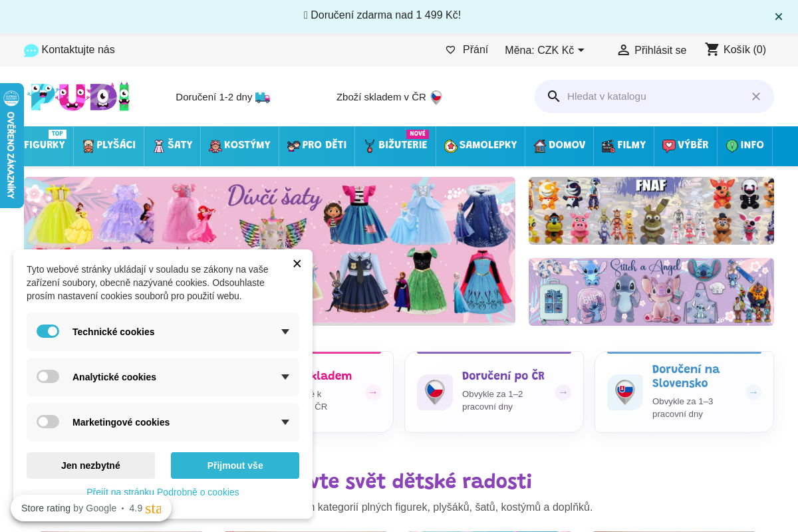Screen dimensions: 798x532
Task: Click the search magnifier icon
Action: [554, 96]
